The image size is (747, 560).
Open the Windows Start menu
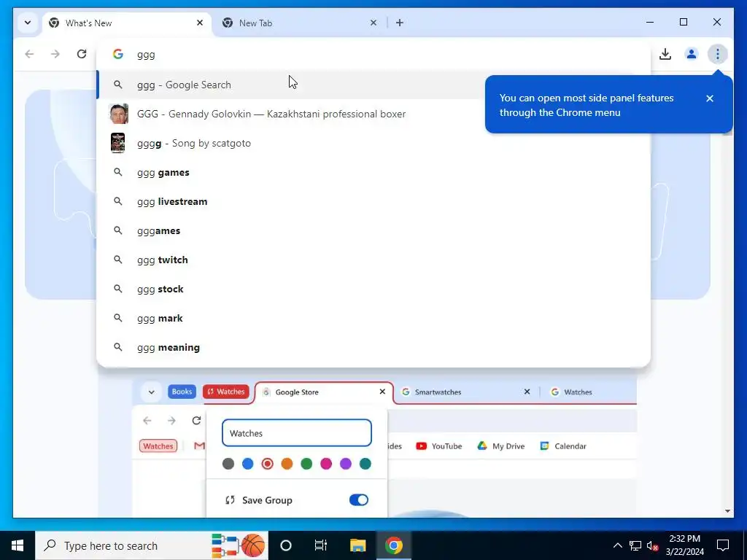click(18, 545)
